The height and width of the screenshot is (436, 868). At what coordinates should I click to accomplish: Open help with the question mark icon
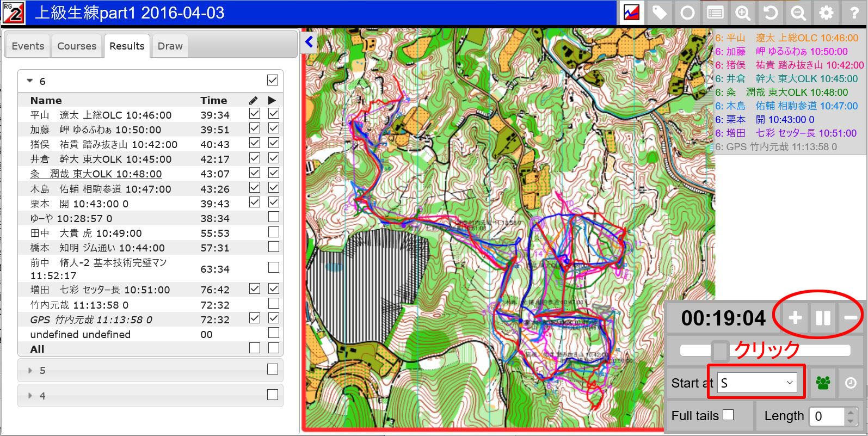click(854, 13)
